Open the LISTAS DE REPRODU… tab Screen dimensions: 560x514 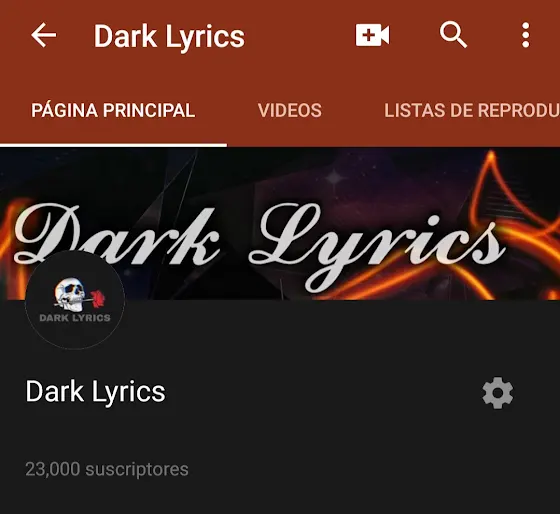(x=472, y=110)
